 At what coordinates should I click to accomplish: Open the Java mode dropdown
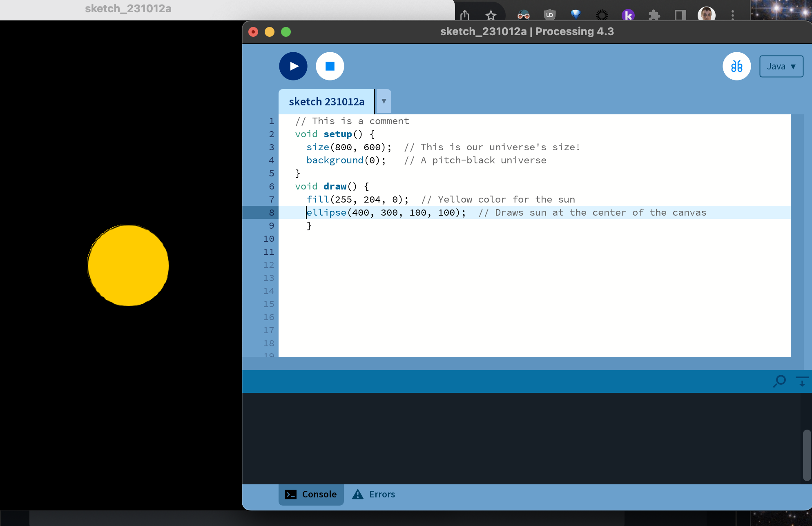click(781, 66)
